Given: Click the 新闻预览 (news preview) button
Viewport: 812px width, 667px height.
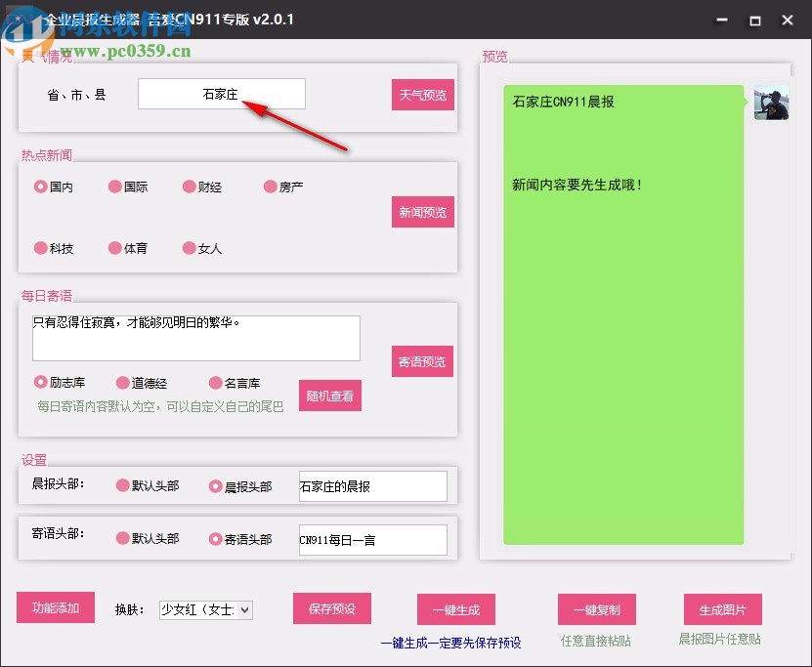Looking at the screenshot, I should (x=422, y=211).
